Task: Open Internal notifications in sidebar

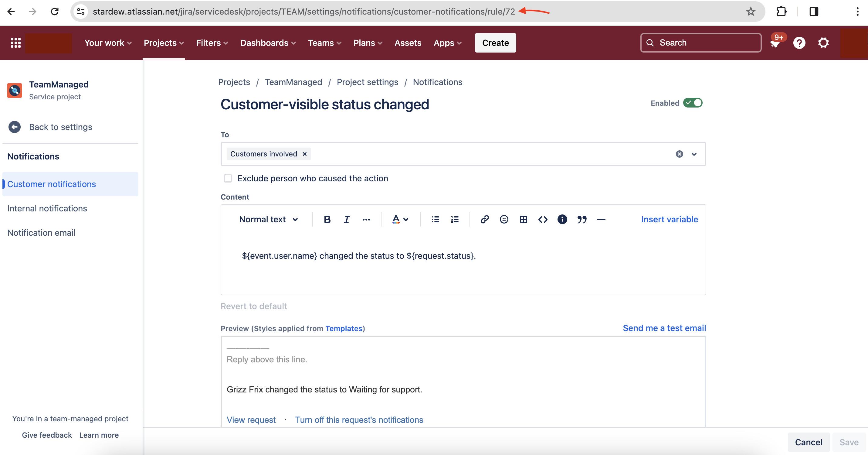Action: click(x=47, y=208)
